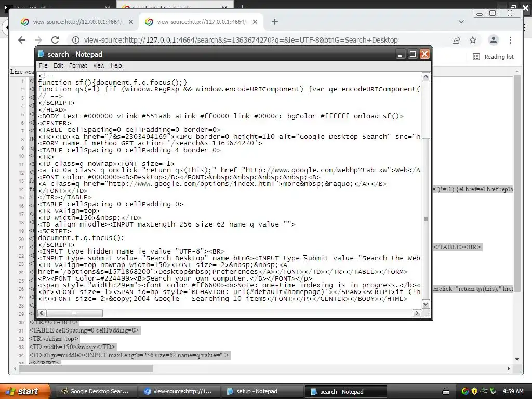532x399 pixels.
Task: Click browser bottom scrollbar right arrow
Action: (508, 368)
